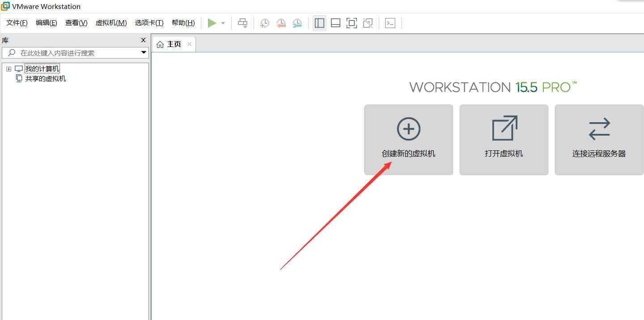Open the search box dropdown arrow
Screen dimensions: 644x320
coord(144,53)
